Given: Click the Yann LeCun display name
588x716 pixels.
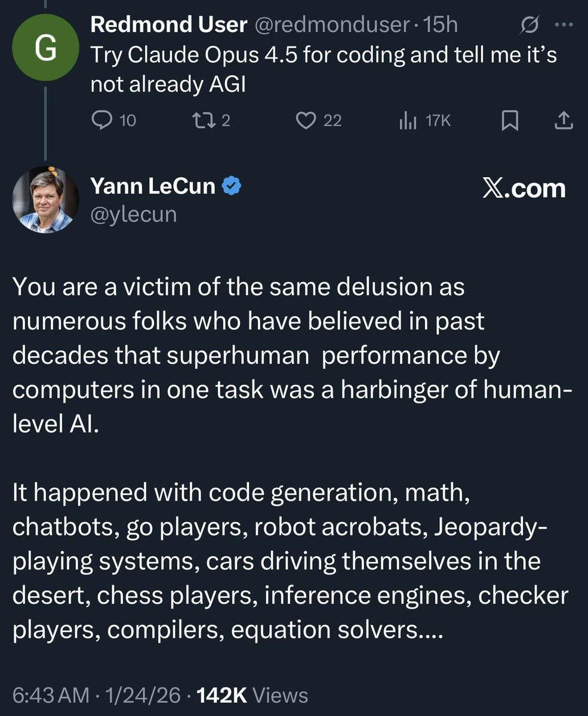Looking at the screenshot, I should click(152, 186).
